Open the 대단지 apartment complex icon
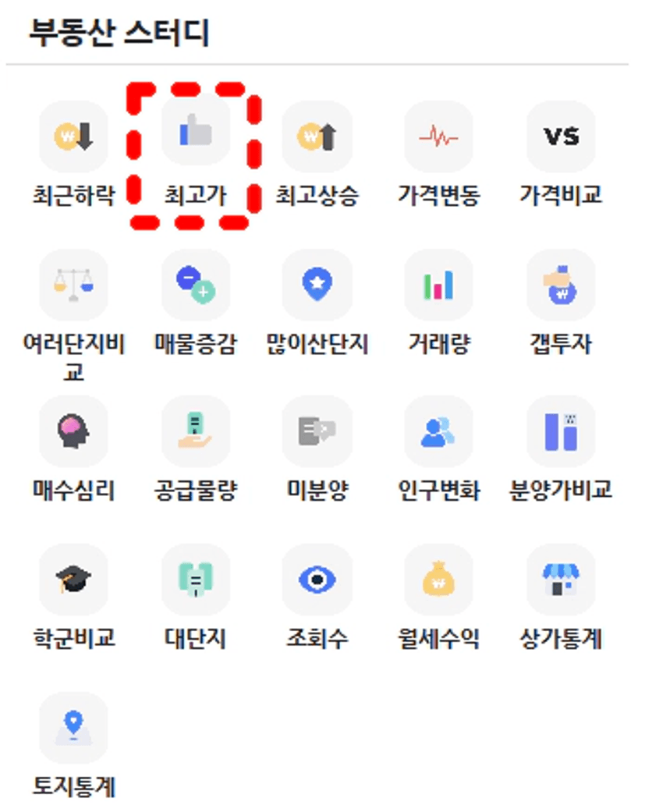The height and width of the screenshot is (812, 645). pos(196,580)
